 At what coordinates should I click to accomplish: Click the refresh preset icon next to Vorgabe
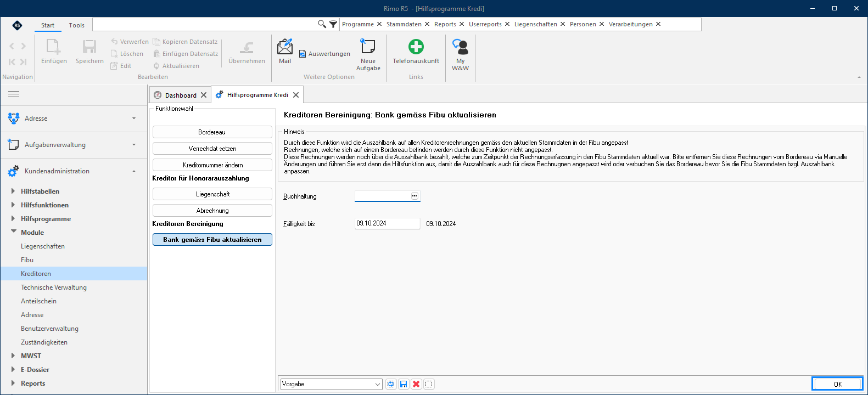coord(391,384)
